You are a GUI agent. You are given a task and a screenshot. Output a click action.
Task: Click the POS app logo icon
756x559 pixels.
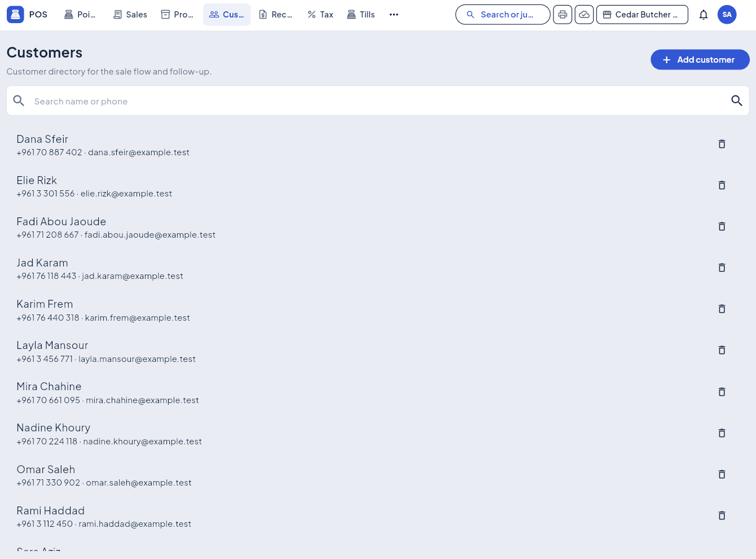15,15
